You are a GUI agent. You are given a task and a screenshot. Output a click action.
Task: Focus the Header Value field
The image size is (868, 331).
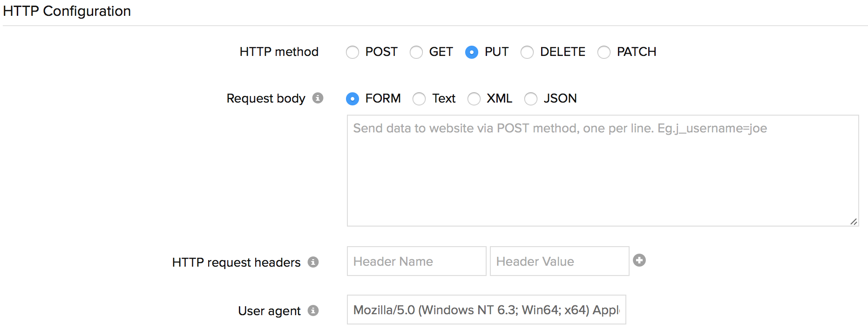click(559, 261)
